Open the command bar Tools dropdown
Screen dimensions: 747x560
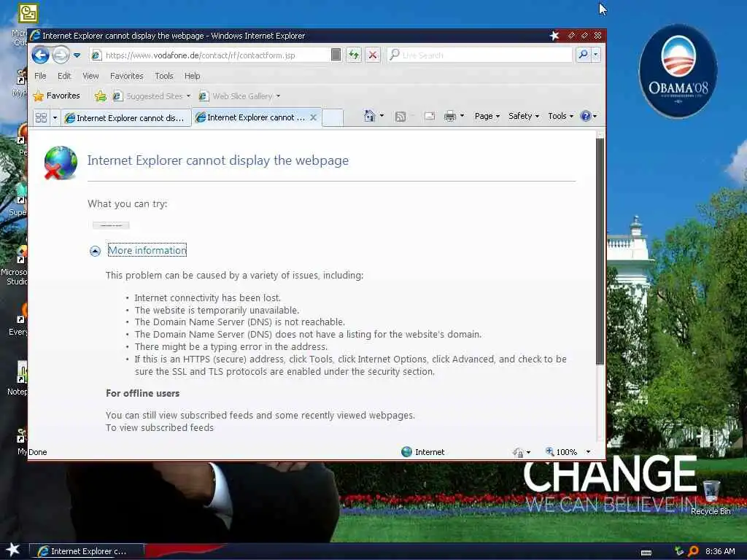(560, 116)
